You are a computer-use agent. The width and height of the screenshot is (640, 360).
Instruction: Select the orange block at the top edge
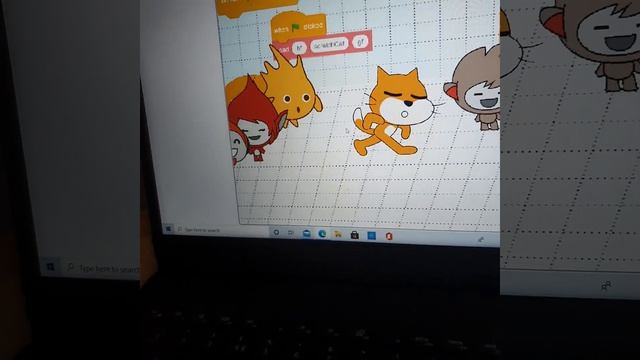[x=257, y=7]
